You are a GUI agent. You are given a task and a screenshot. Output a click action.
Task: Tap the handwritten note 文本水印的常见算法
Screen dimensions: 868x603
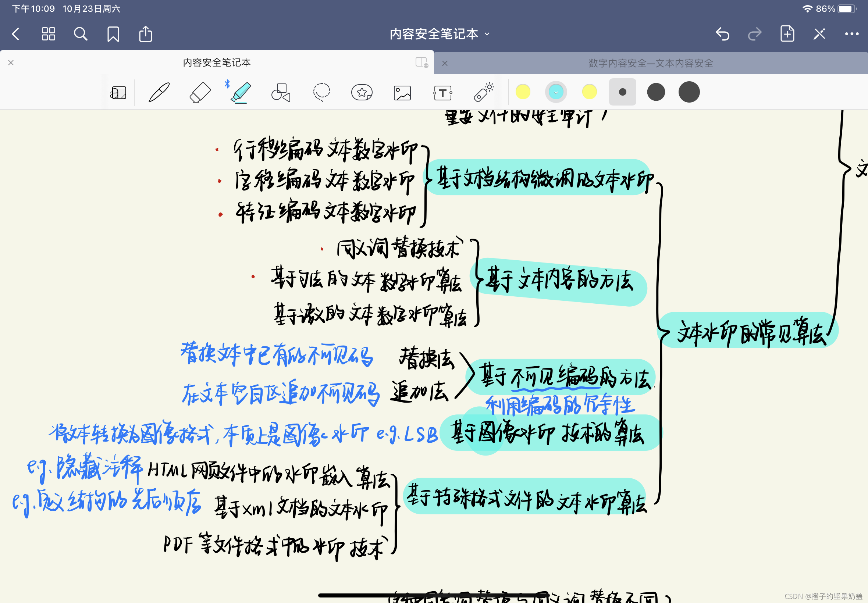(x=751, y=332)
